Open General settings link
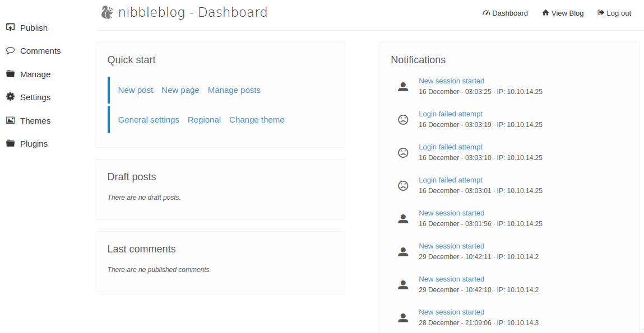This screenshot has height=333, width=644. pos(149,120)
